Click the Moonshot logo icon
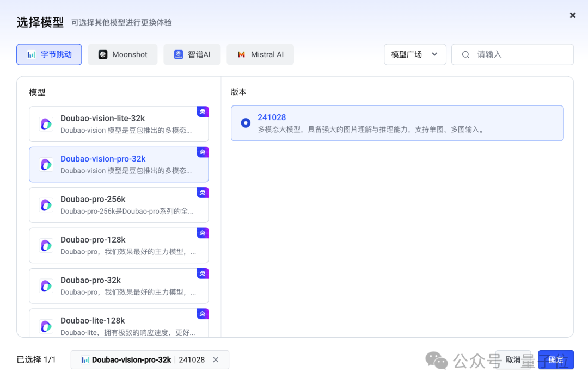The image size is (588, 385). pyautogui.click(x=103, y=55)
